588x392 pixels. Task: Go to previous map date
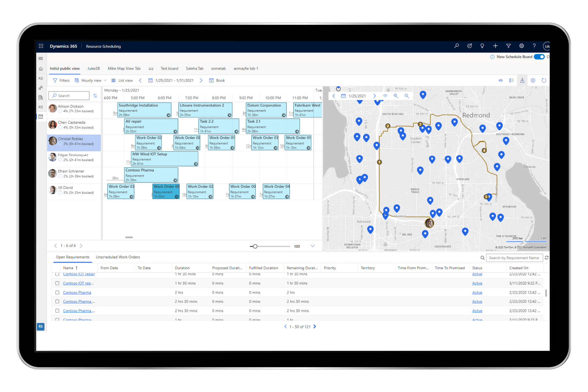(x=334, y=96)
